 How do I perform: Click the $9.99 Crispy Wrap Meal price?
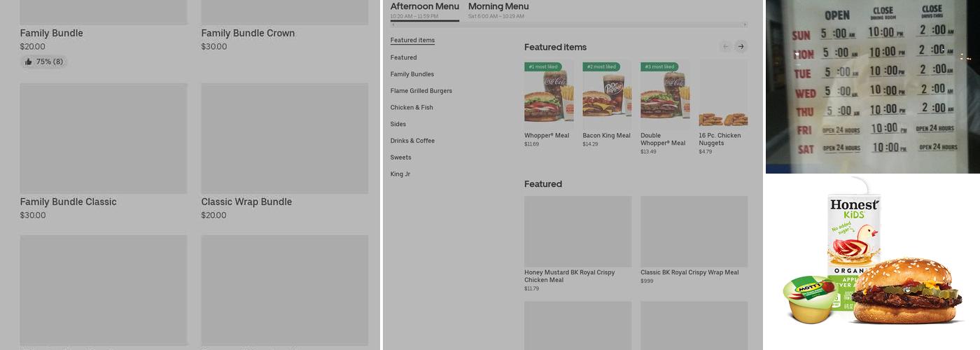click(x=647, y=281)
